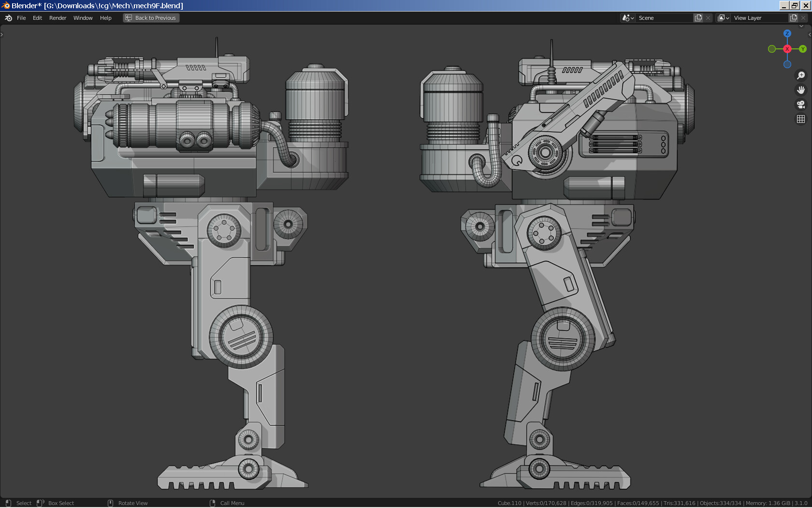Open the browse scene dropdown
The height and width of the screenshot is (508, 812).
(627, 17)
